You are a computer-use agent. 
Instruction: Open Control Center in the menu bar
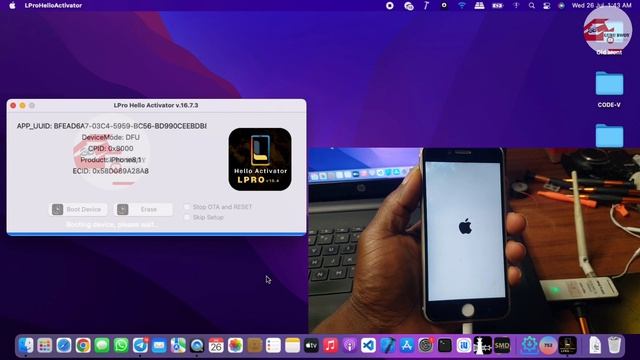pos(547,5)
